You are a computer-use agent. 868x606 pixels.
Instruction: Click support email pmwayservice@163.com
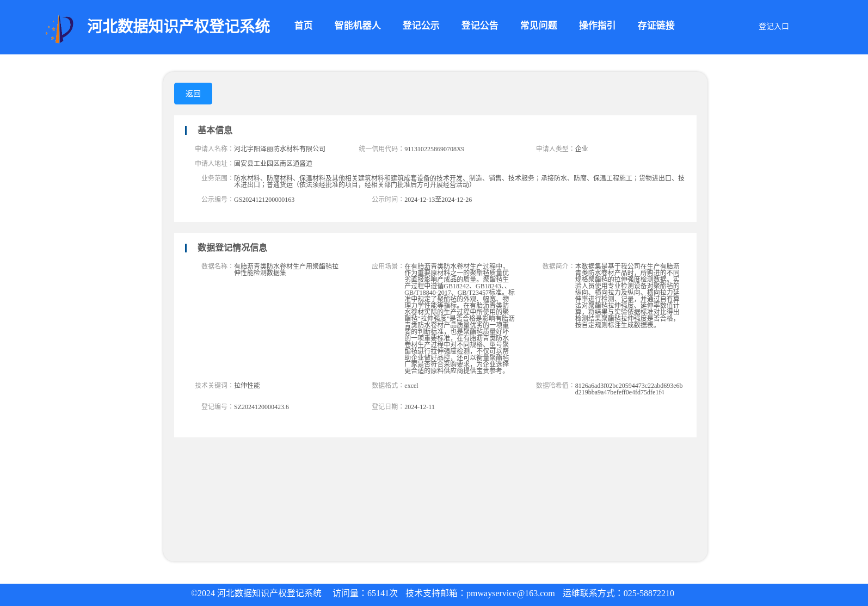pos(510,593)
